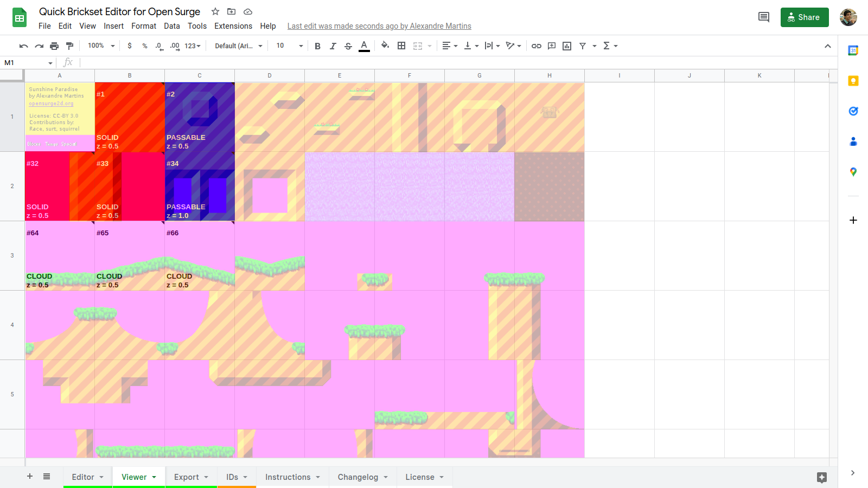The image size is (868, 488).
Task: Open the Data menu
Action: (x=172, y=26)
